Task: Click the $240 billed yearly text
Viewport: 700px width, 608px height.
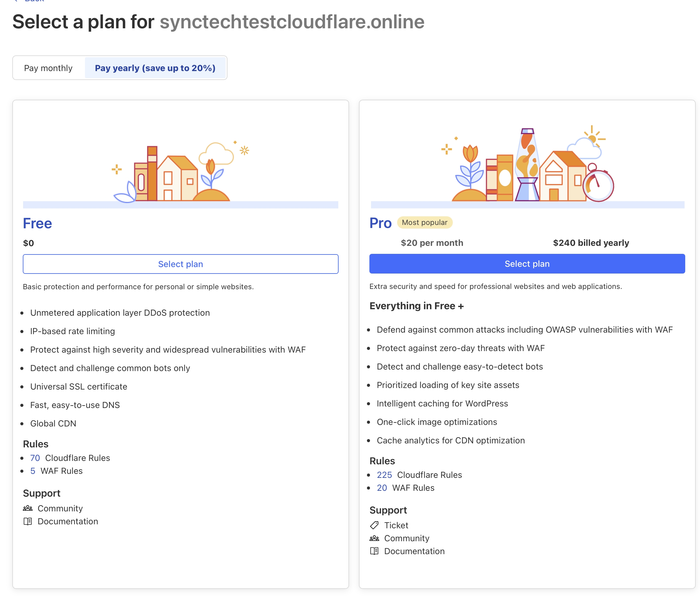Action: click(591, 243)
